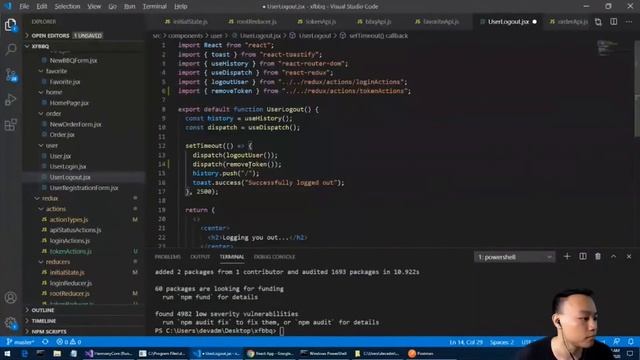This screenshot has width=640, height=360.
Task: Collapse the order folder
Action: click(x=53, y=113)
